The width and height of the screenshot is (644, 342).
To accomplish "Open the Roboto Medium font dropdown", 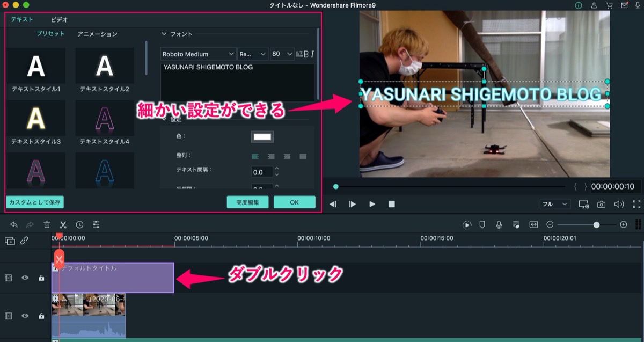I will pyautogui.click(x=199, y=54).
